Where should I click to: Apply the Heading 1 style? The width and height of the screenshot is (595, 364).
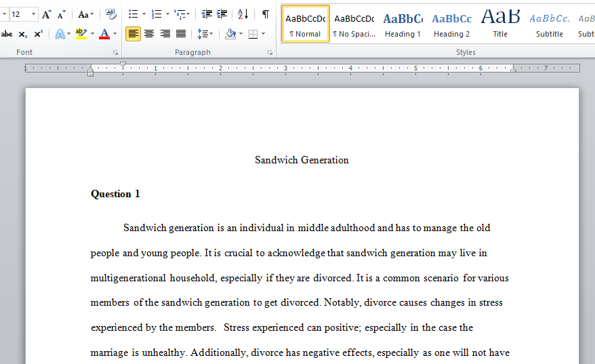tap(403, 24)
